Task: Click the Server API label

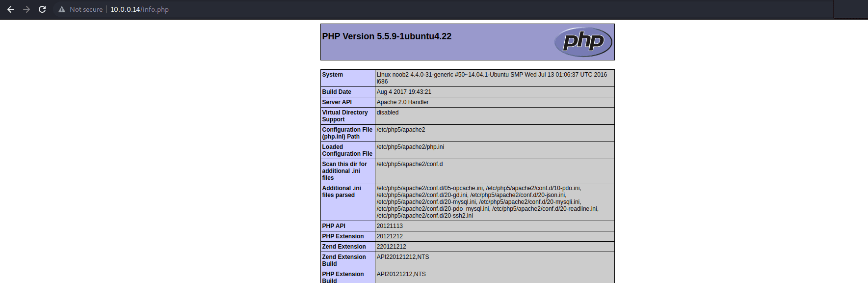Action: coord(337,102)
